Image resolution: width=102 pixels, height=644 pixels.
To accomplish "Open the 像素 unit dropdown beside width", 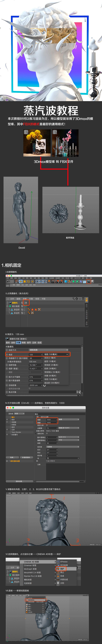I will (69, 419).
